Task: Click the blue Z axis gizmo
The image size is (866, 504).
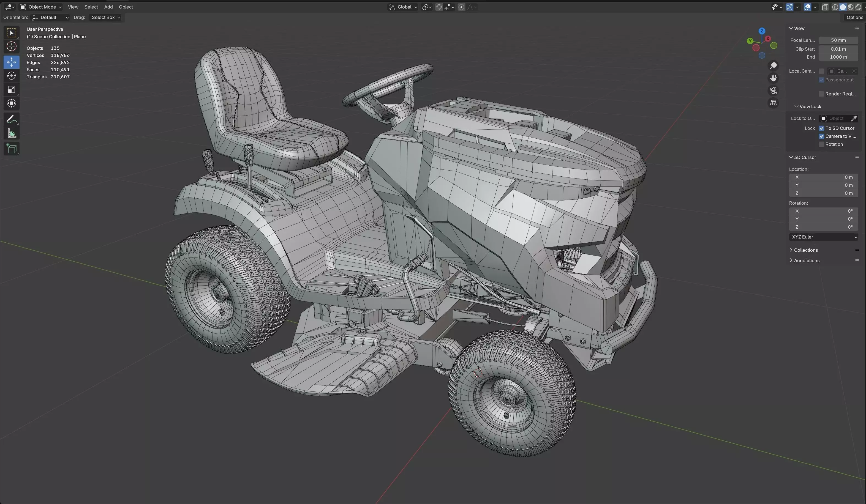Action: coord(762,31)
